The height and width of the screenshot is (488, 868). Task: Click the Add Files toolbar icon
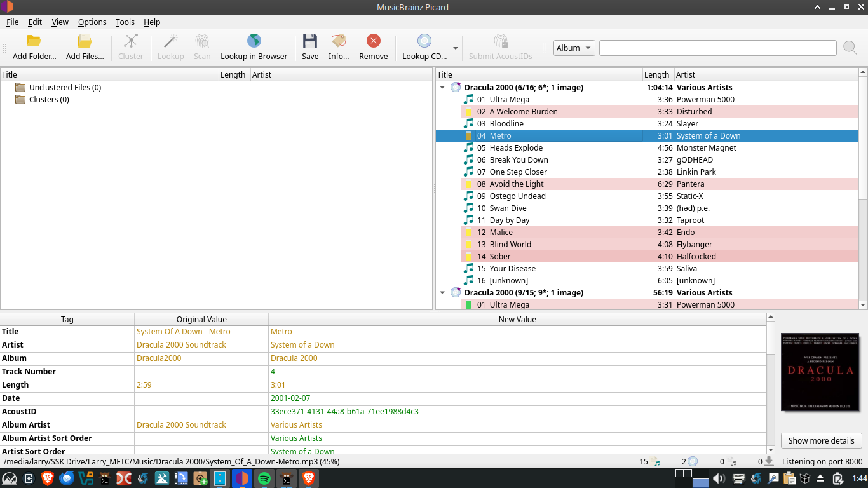coord(85,41)
